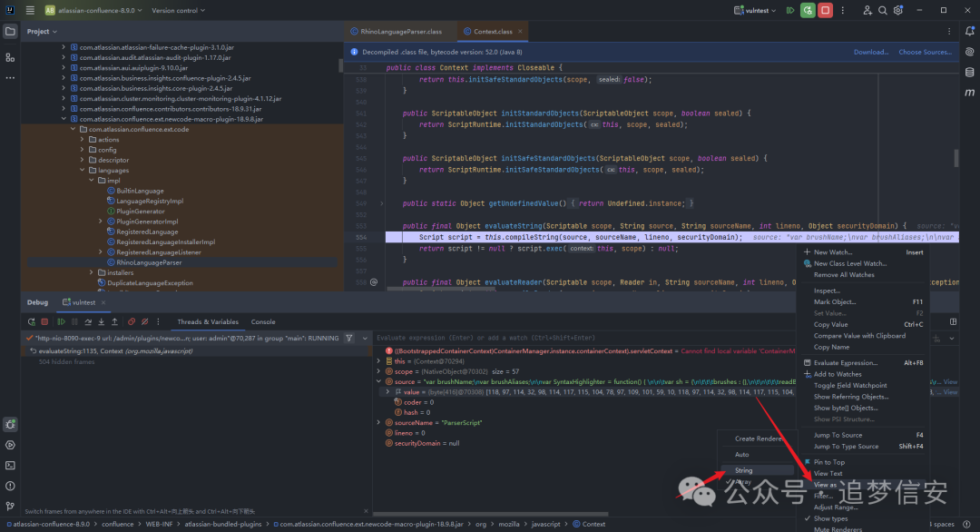Click the Stop button in the debug toolbar

[x=44, y=321]
